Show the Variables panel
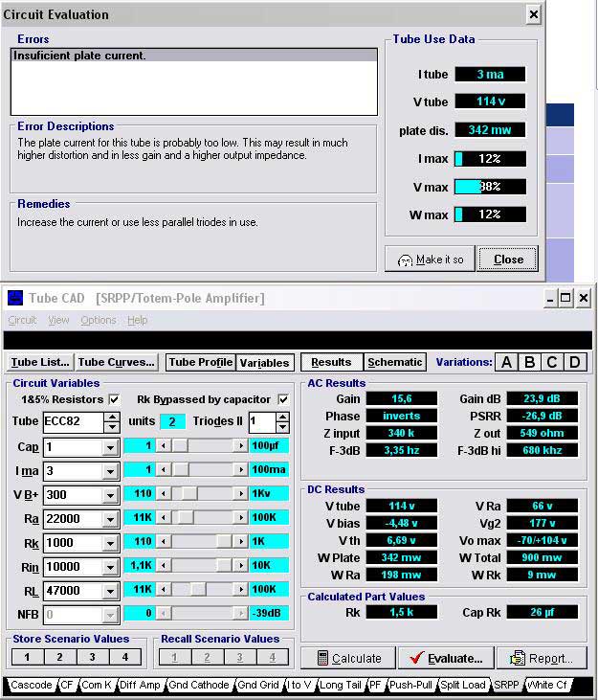The image size is (598, 700). (264, 362)
